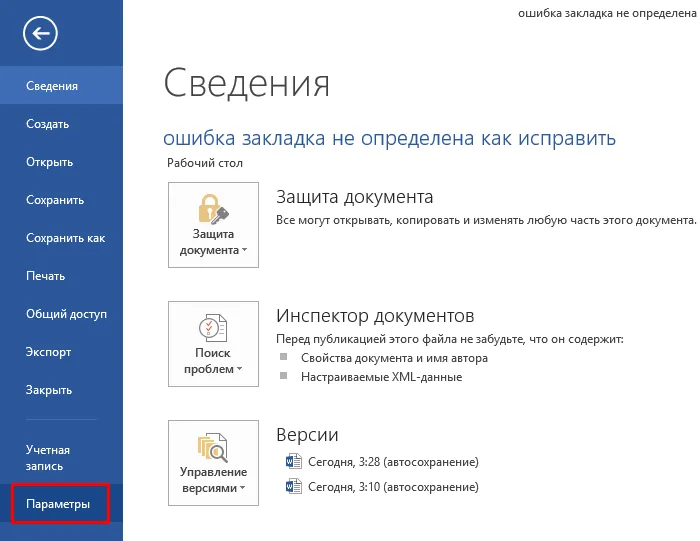This screenshot has height=541, width=700.
Task: Click the blue document title heading
Action: click(x=389, y=138)
